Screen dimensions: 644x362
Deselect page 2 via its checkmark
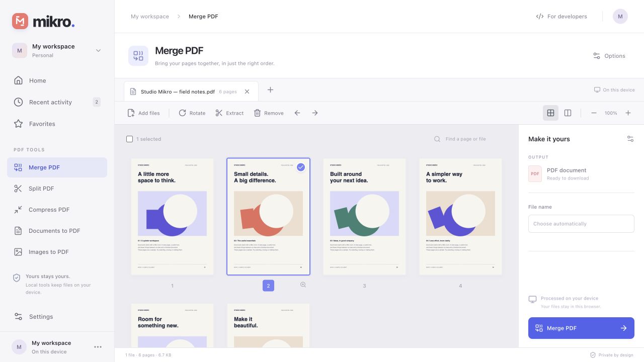301,167
